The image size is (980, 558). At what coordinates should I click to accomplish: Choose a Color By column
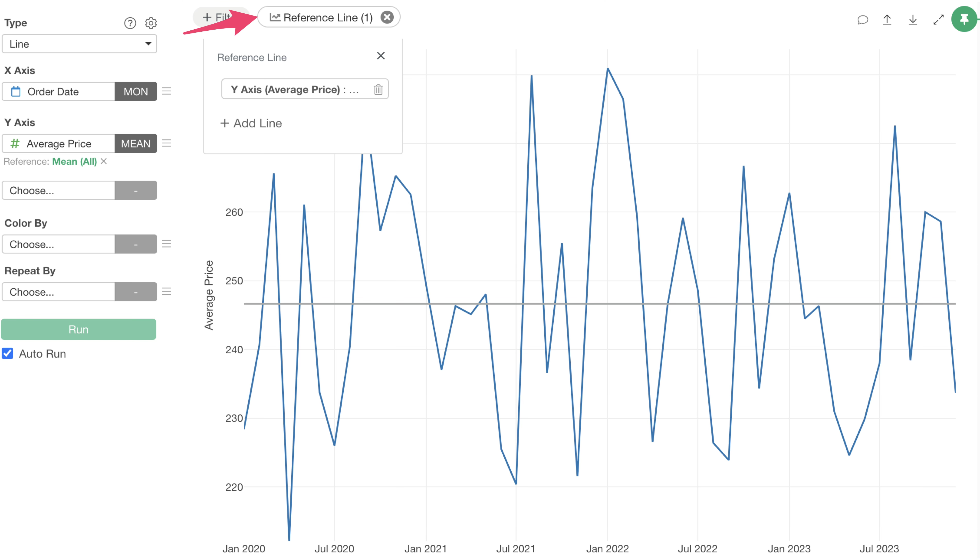tap(58, 244)
